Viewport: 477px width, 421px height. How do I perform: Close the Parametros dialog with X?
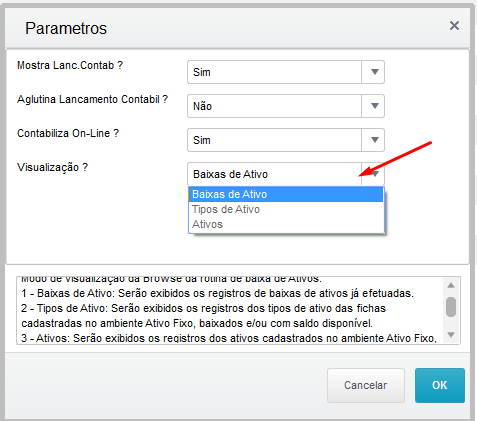click(454, 26)
